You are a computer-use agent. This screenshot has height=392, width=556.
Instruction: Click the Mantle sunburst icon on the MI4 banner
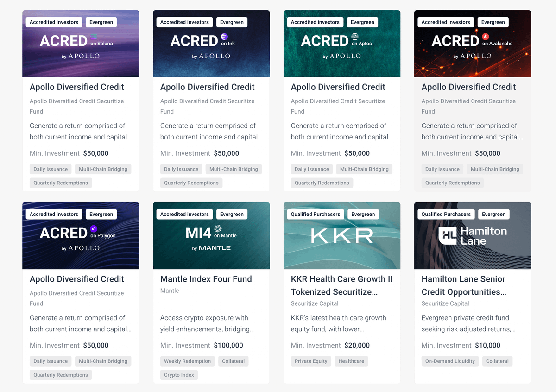point(218,228)
